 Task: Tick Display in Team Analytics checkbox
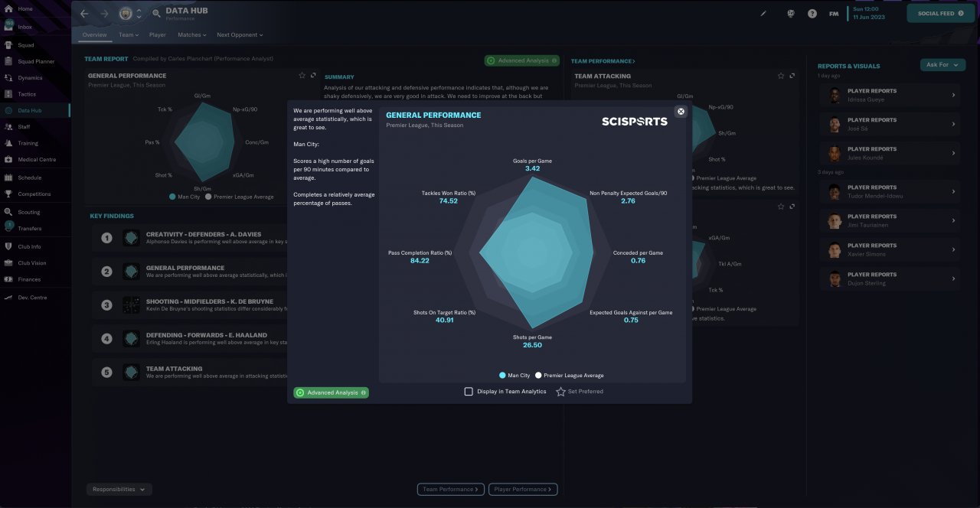point(469,392)
